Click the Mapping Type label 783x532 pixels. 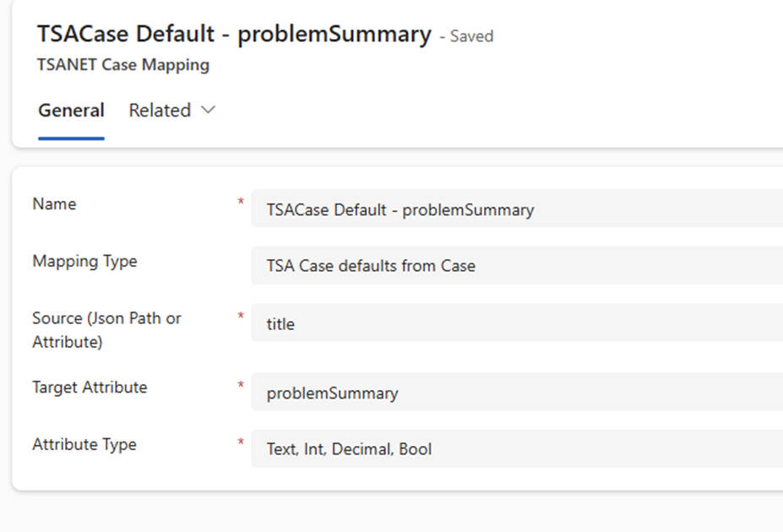click(x=84, y=262)
